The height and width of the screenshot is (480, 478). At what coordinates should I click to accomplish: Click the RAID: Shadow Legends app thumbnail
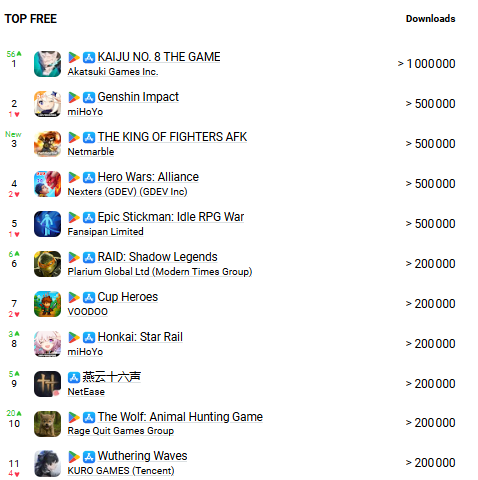(x=47, y=264)
